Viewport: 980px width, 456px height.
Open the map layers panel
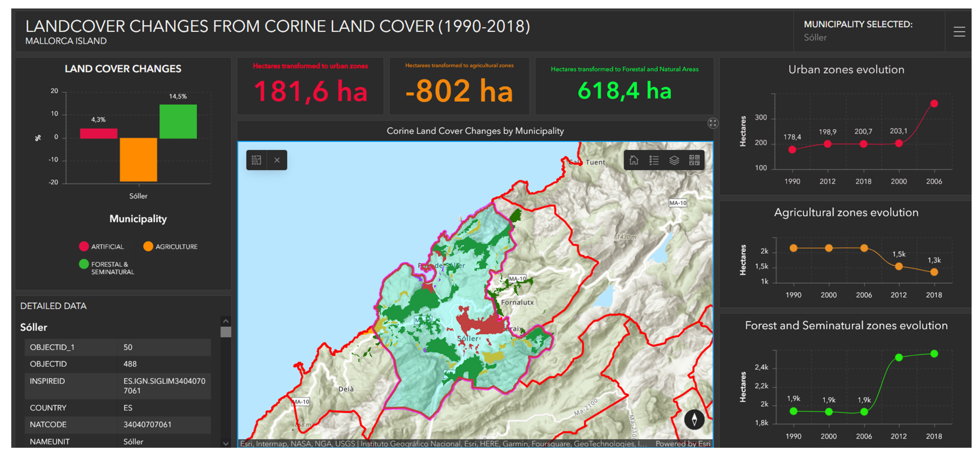tap(674, 160)
